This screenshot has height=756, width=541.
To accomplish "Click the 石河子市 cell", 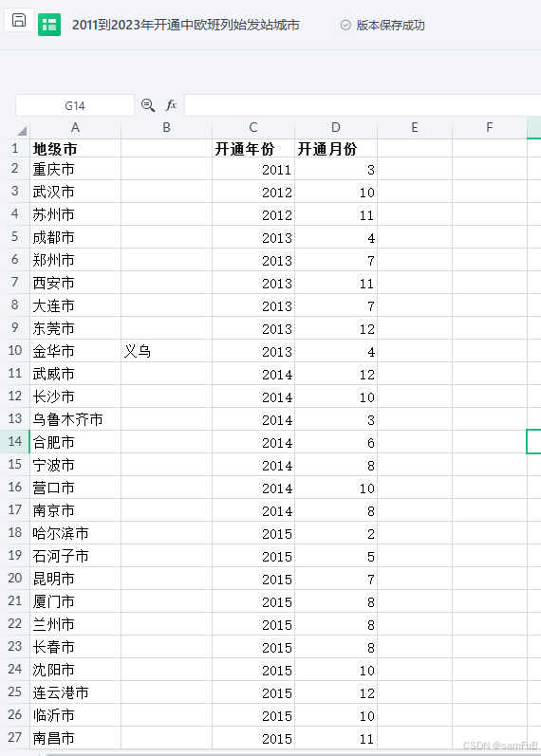I will coord(75,556).
